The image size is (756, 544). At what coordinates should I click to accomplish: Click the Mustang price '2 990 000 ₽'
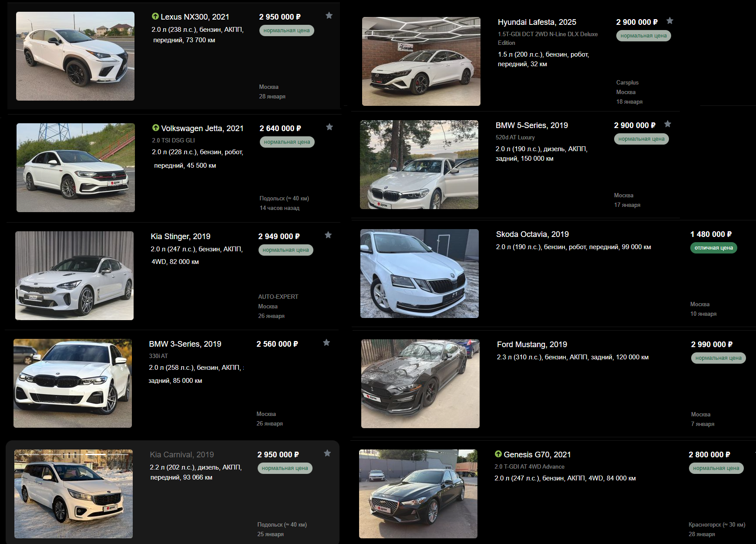click(x=712, y=345)
